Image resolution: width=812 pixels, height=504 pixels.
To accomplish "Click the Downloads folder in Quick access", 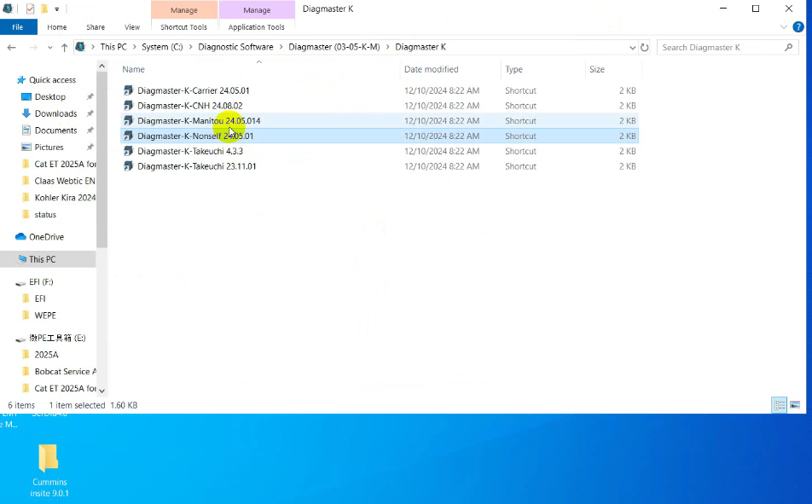I will [x=55, y=113].
